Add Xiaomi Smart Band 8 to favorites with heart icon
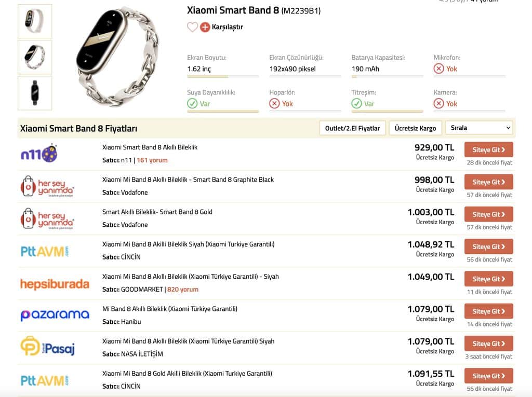Viewport: 532px width, 397px height. tap(192, 27)
